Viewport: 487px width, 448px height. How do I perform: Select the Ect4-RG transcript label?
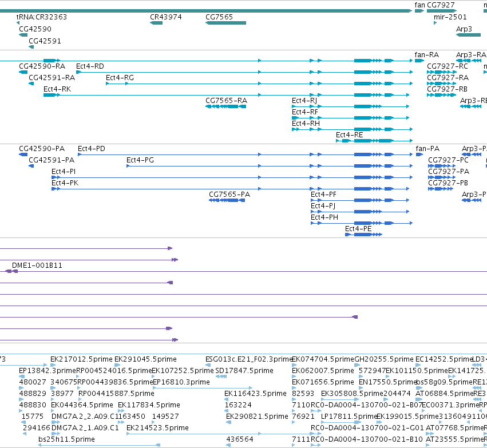[120, 78]
